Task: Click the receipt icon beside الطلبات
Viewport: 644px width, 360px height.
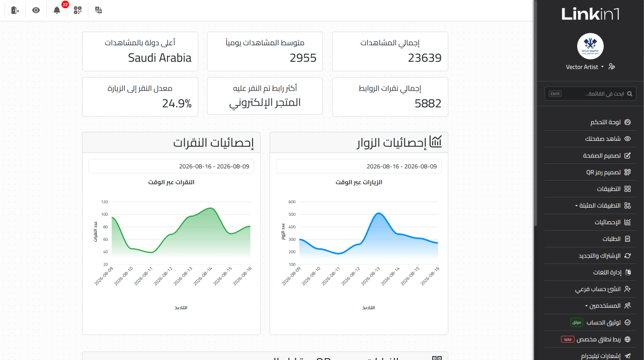Action: point(627,239)
